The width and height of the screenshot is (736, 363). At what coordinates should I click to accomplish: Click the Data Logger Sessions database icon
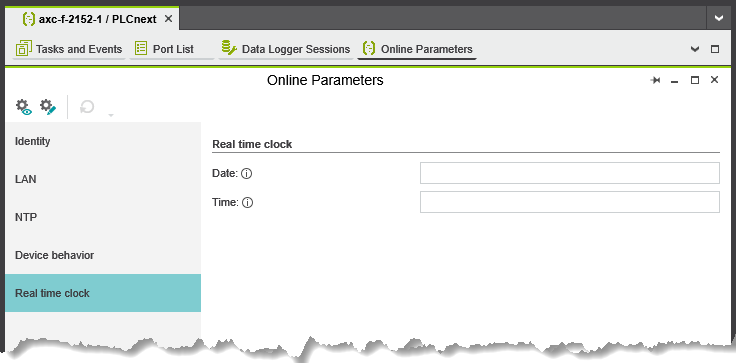[x=229, y=48]
